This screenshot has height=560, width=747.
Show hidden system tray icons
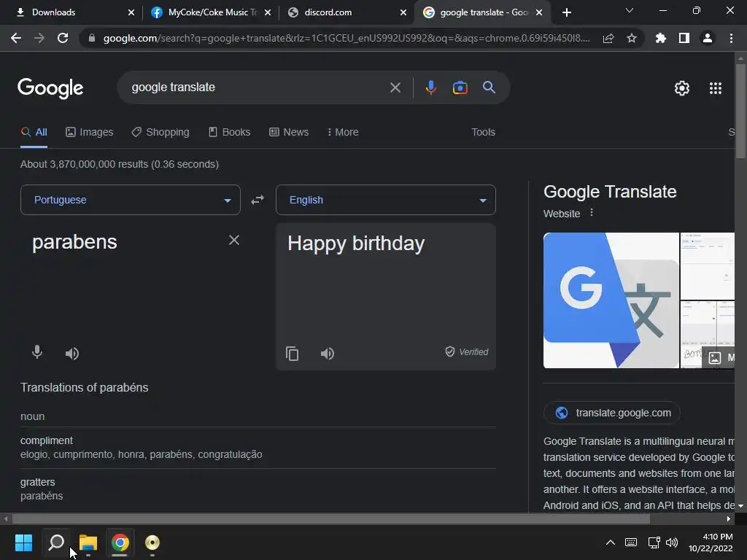[611, 542]
